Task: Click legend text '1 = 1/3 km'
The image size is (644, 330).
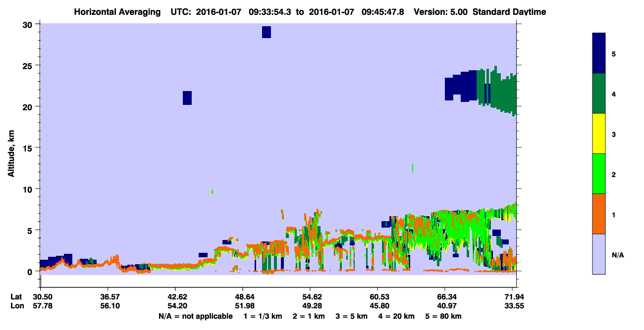Action: [x=263, y=316]
